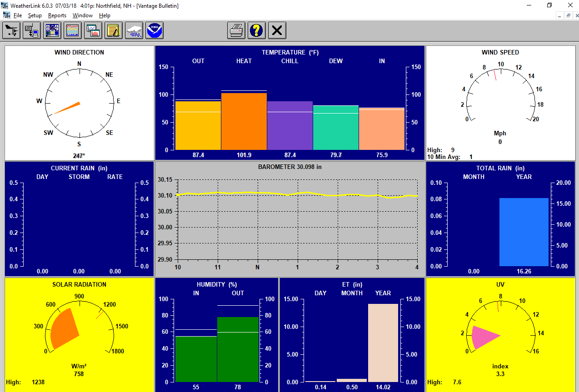Image resolution: width=579 pixels, height=392 pixels.
Task: Click the NOAA logo toolbar icon
Action: [155, 30]
